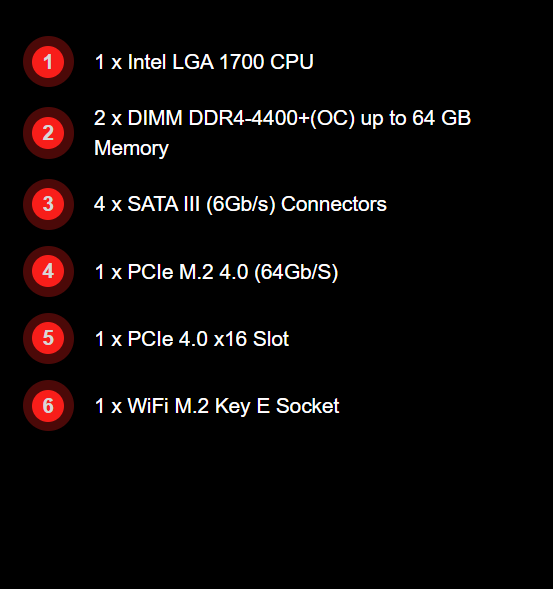
Task: Click the red number 5 circle
Action: [x=48, y=338]
